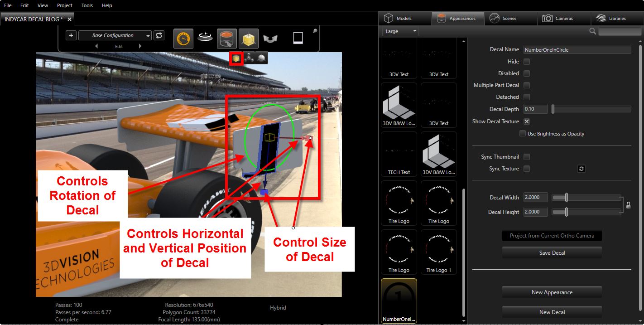644x325 pixels.
Task: Enable the Hide checkbox
Action: coord(527,62)
